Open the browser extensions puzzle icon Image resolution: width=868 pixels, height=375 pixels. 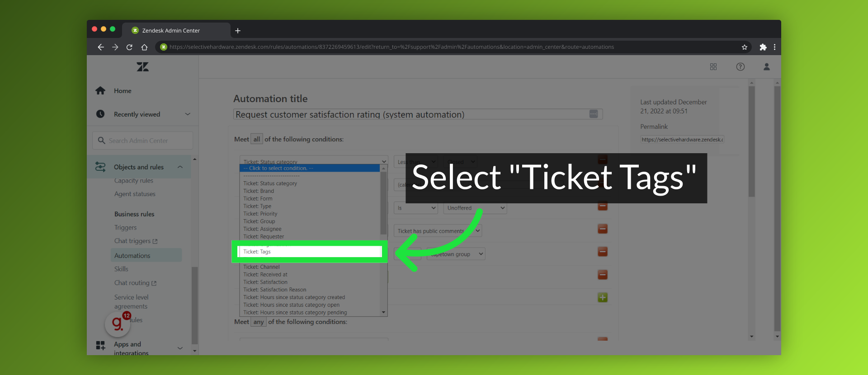(763, 47)
